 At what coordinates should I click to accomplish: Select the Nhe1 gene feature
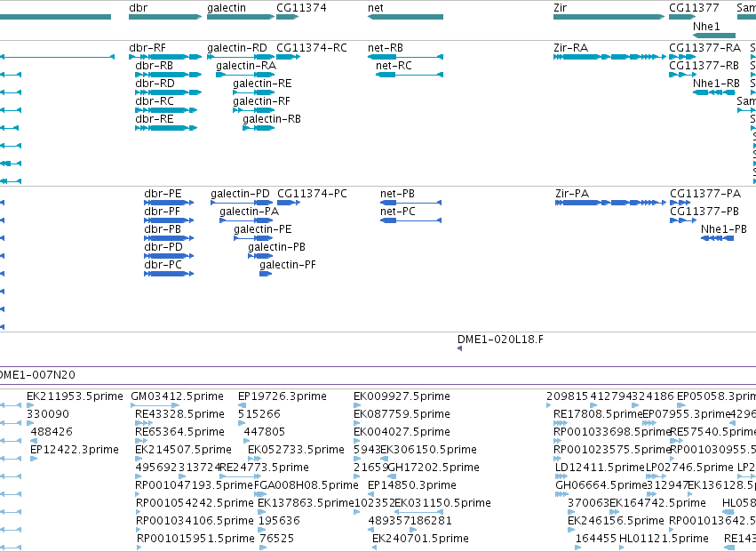714,36
